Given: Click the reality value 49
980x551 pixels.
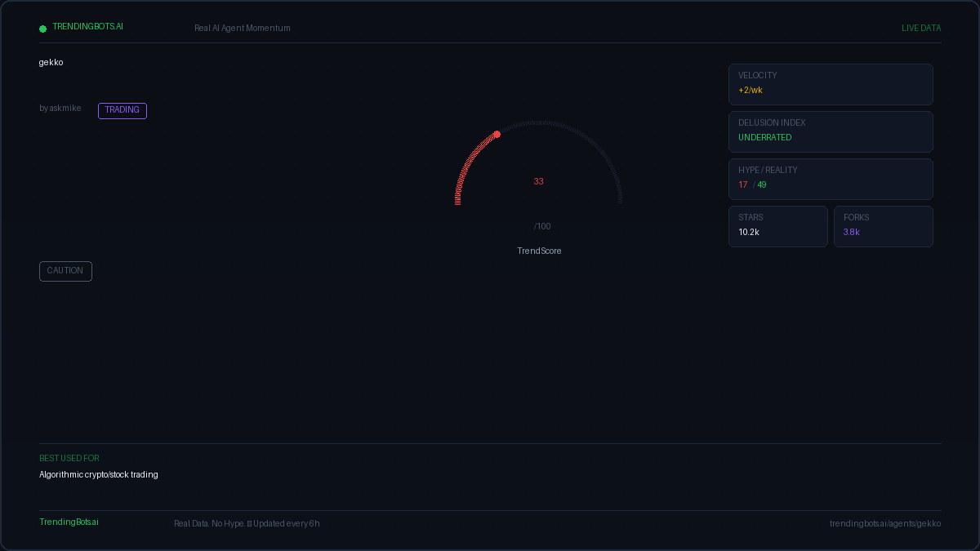Looking at the screenshot, I should point(762,185).
